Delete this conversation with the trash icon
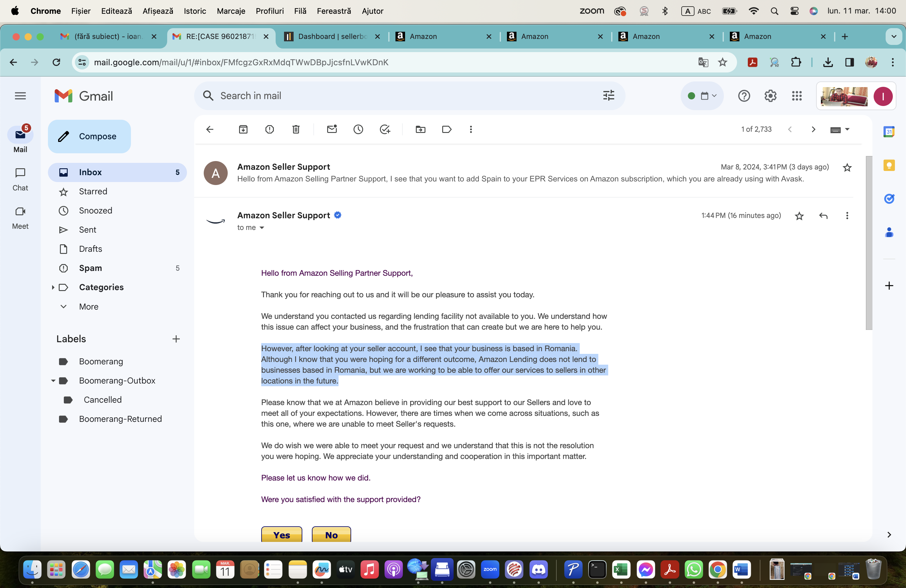Viewport: 906px width, 588px height. (296, 129)
